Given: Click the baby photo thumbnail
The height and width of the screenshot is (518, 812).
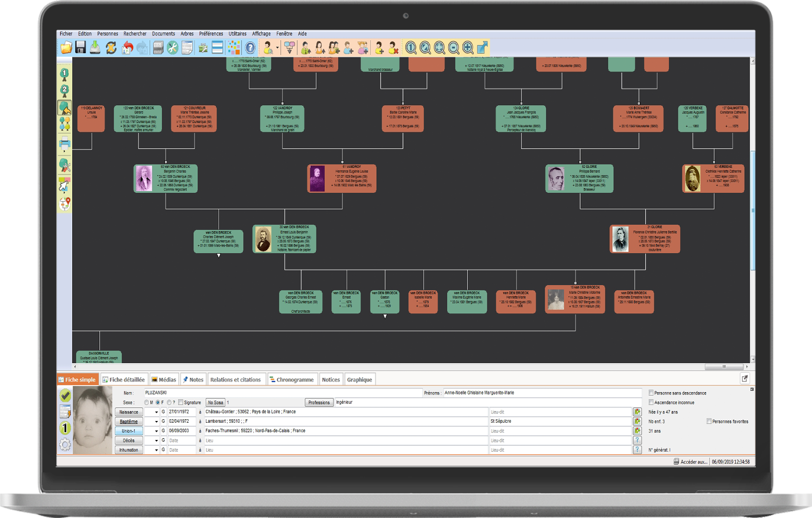Looking at the screenshot, I should [x=92, y=420].
